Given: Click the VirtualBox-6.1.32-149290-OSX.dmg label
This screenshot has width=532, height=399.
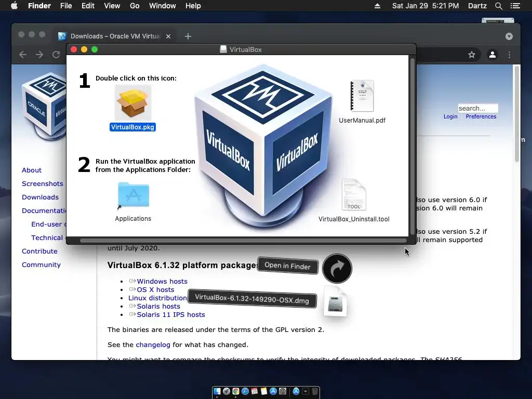Looking at the screenshot, I should (252, 299).
